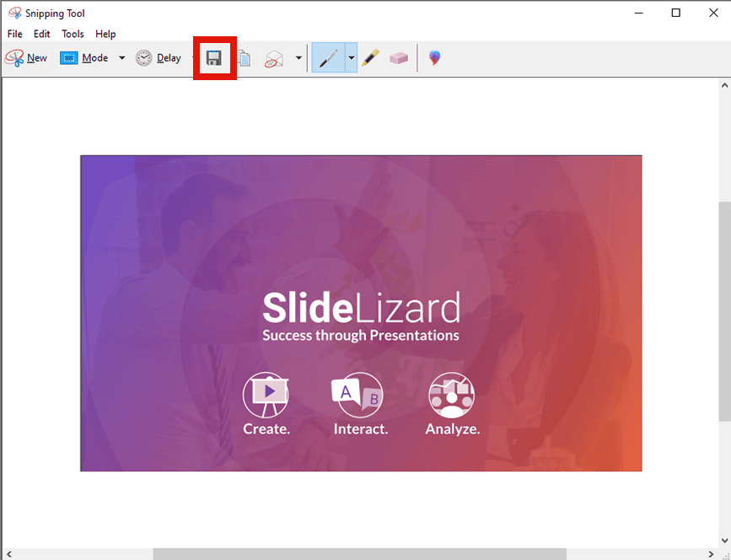This screenshot has width=731, height=560.
Task: Expand the Send Snip dropdown arrow
Action: click(298, 58)
